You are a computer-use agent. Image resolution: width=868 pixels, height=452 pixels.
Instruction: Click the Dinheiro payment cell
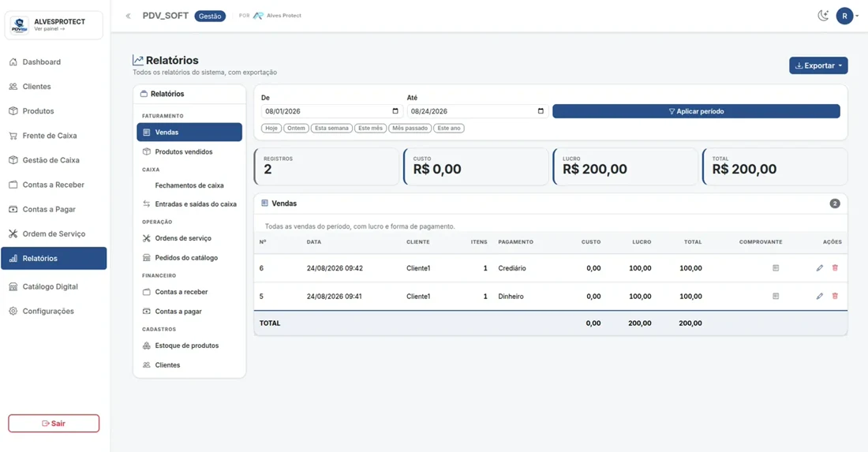click(511, 297)
